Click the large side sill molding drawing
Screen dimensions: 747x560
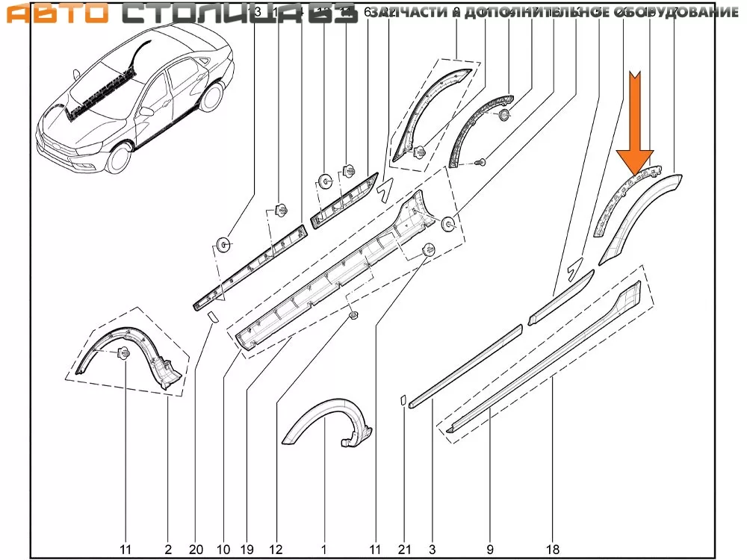pyautogui.click(x=336, y=269)
